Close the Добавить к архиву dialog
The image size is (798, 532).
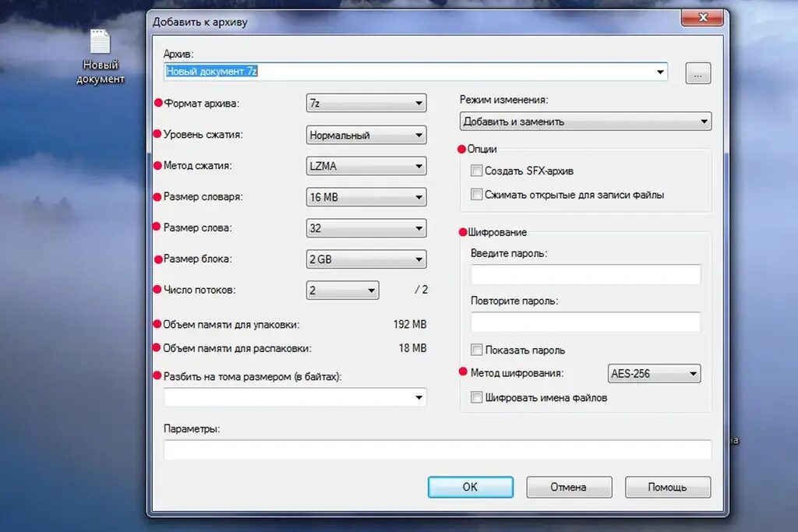pyautogui.click(x=702, y=18)
